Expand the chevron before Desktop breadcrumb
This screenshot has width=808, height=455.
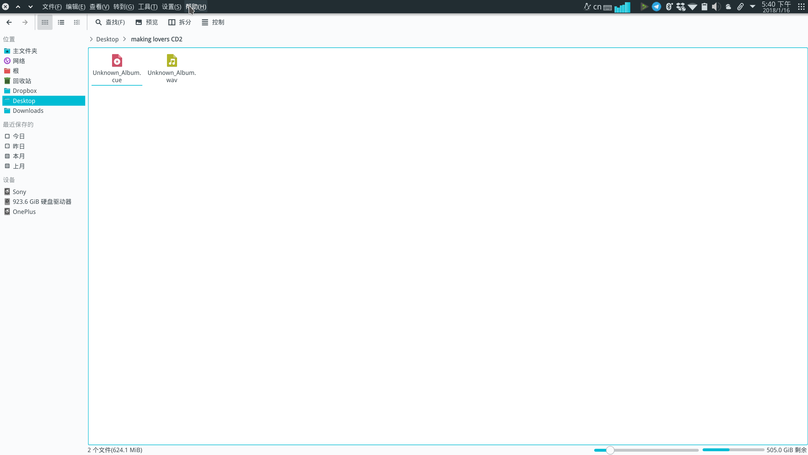91,39
